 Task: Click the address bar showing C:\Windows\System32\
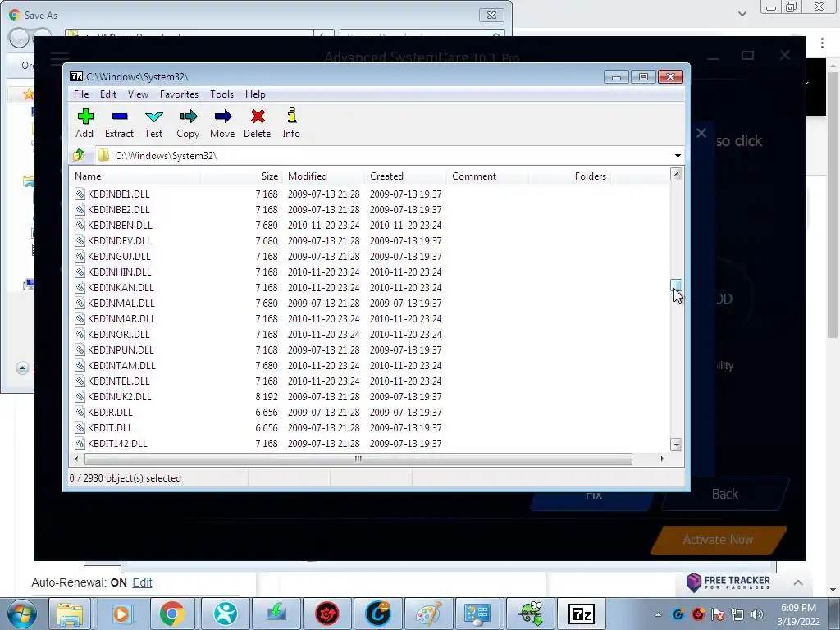383,155
